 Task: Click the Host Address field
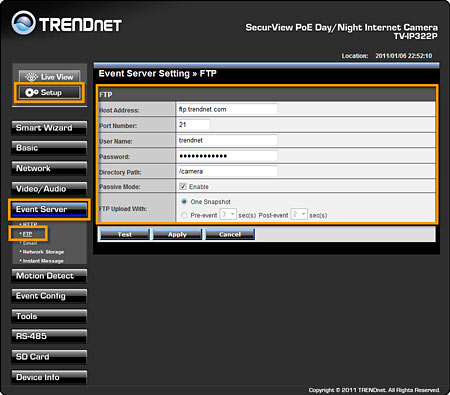(227, 109)
